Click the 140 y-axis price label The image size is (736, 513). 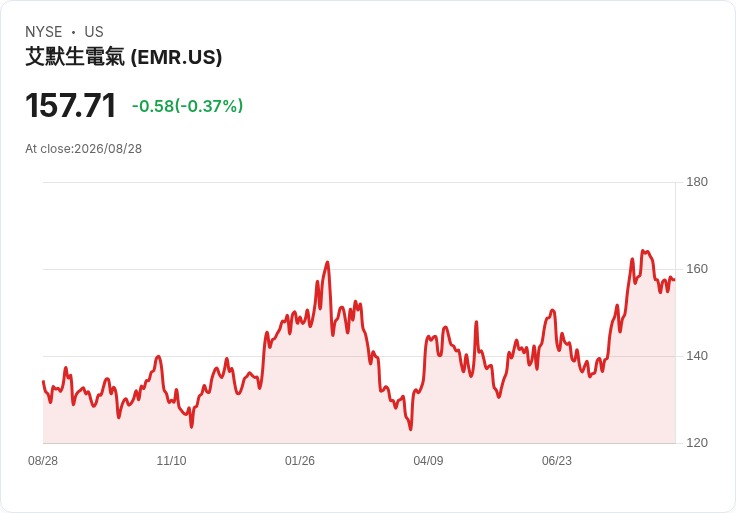point(697,356)
